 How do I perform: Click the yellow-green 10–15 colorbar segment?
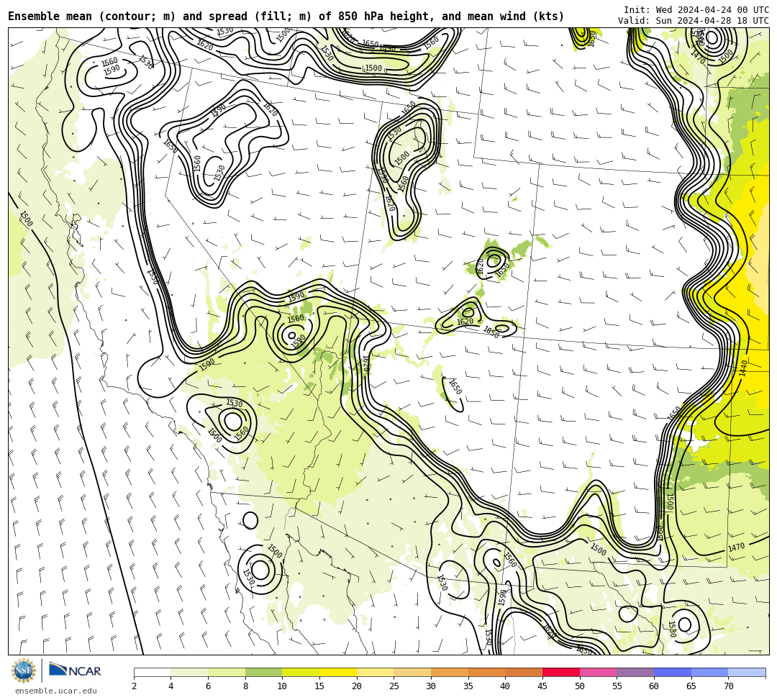click(x=301, y=672)
